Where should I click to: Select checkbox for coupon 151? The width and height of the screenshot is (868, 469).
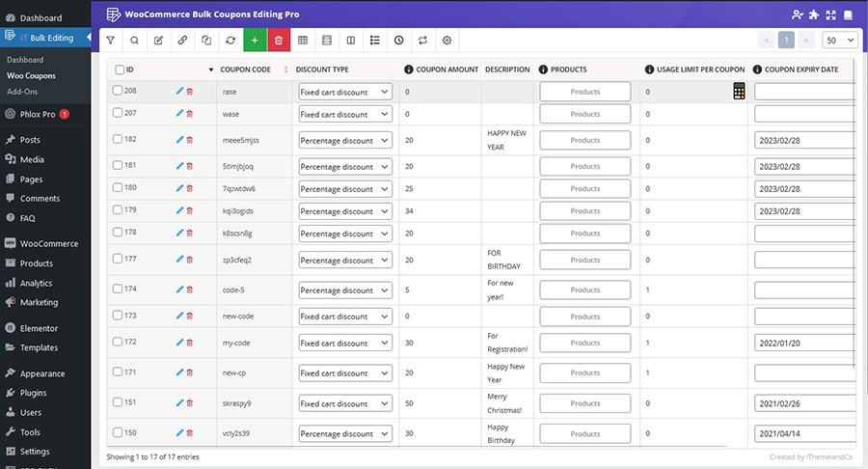click(118, 402)
